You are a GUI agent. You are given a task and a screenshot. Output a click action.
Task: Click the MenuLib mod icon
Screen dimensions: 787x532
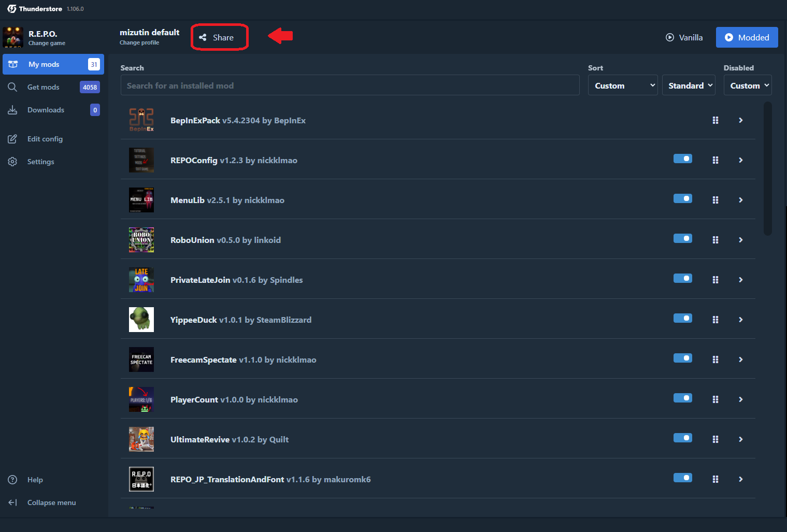click(141, 200)
